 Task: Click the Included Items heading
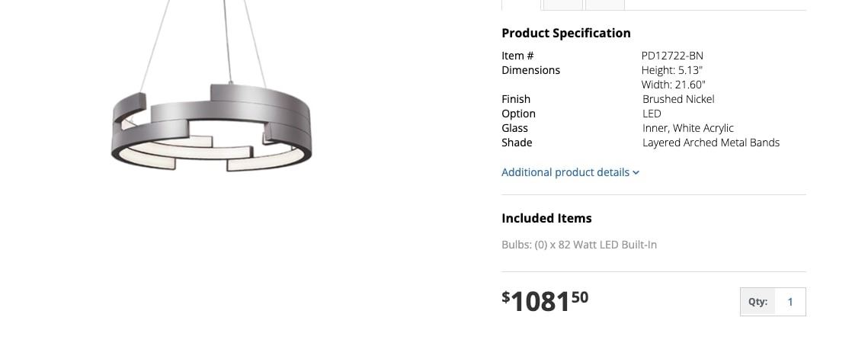click(546, 218)
